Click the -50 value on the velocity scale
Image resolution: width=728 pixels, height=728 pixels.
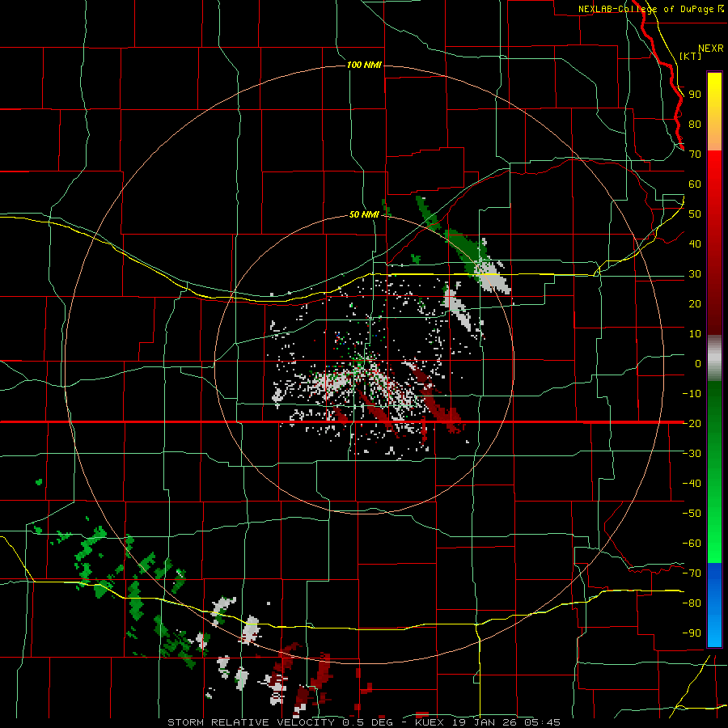(x=692, y=514)
